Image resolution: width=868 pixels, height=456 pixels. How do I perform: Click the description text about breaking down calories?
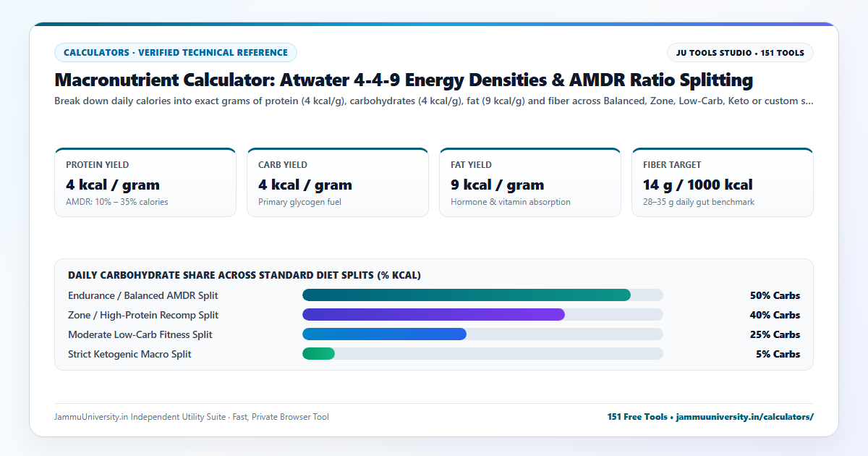click(x=434, y=101)
